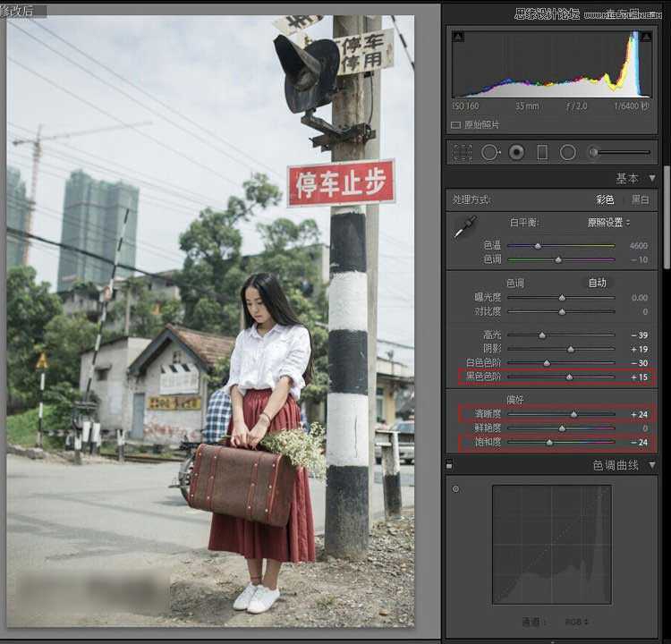The height and width of the screenshot is (644, 671).
Task: Collapse the 色调曲线 panel triangle
Action: point(651,465)
